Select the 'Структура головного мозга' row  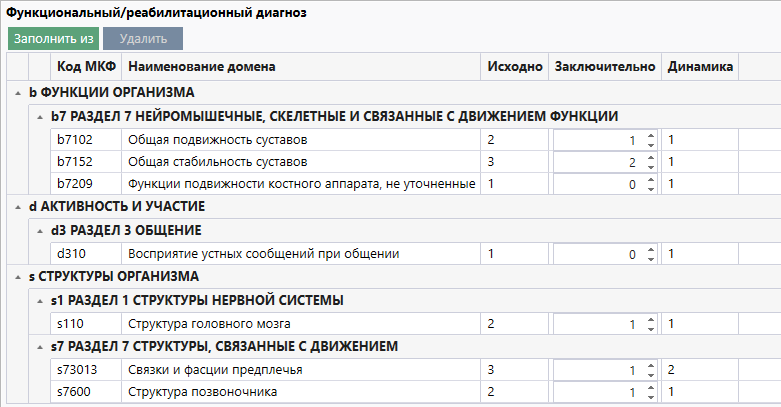click(x=300, y=323)
